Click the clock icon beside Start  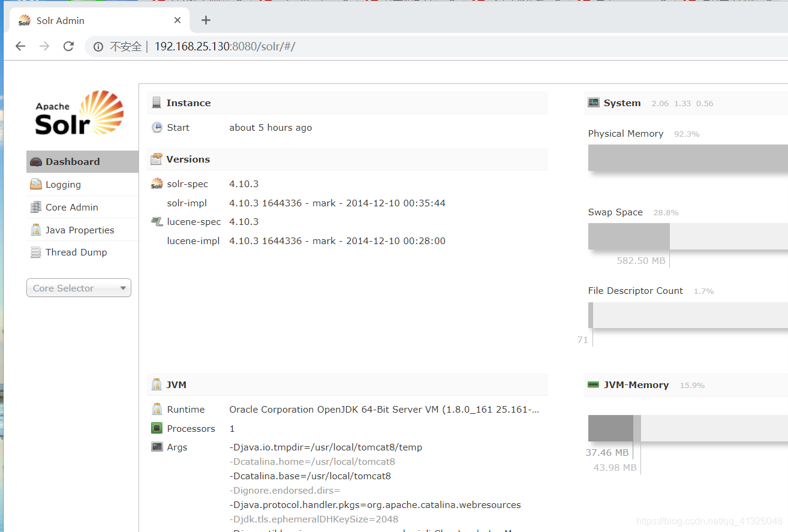tap(157, 128)
